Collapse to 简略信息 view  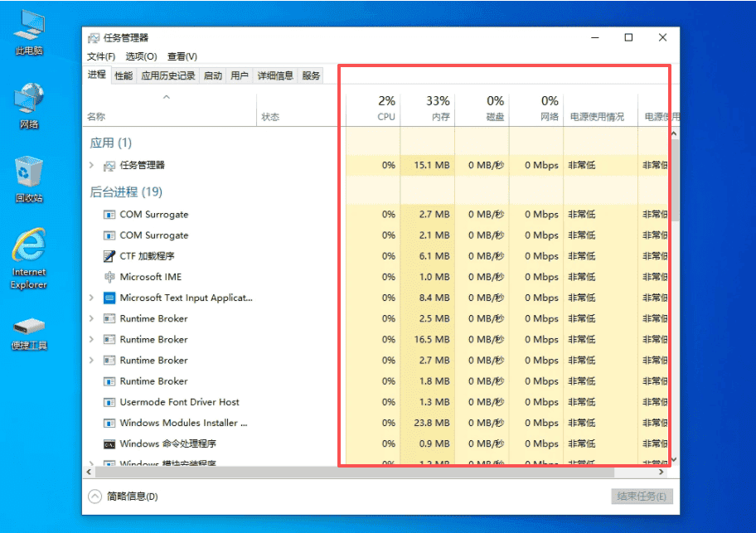[124, 497]
